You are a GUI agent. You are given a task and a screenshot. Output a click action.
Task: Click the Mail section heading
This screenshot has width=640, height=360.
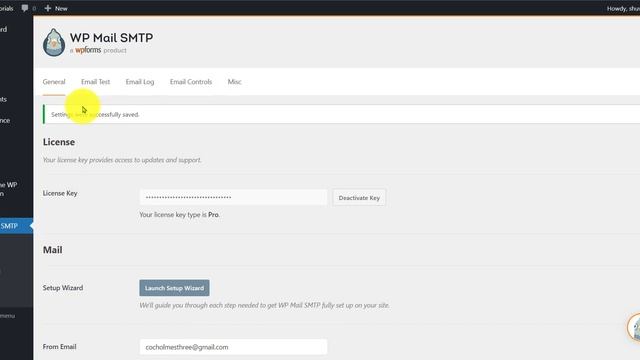(53, 250)
